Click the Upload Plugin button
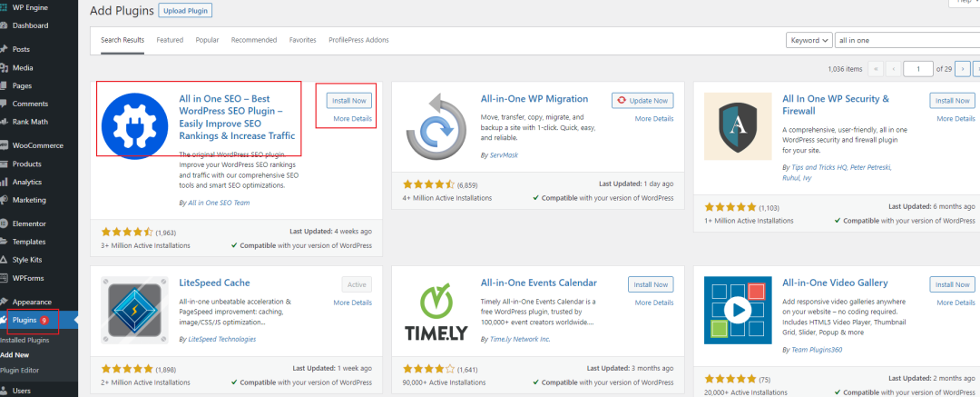The width and height of the screenshot is (980, 397). click(x=185, y=11)
